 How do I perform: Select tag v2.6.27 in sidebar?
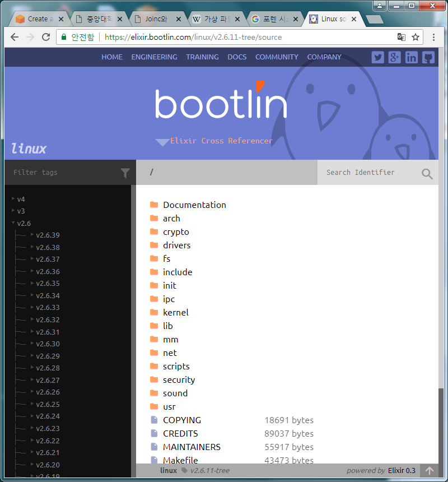coord(48,380)
